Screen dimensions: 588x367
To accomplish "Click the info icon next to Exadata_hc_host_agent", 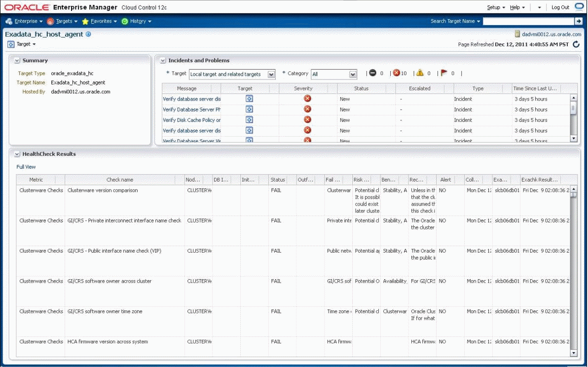I will coord(88,34).
